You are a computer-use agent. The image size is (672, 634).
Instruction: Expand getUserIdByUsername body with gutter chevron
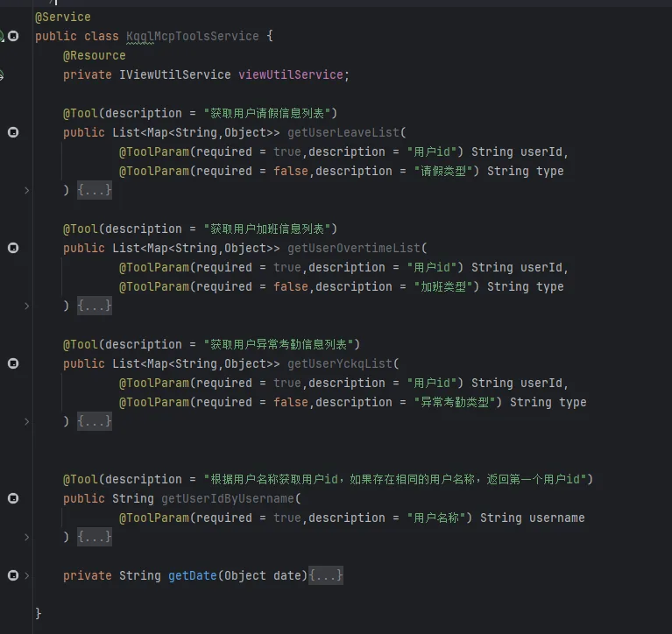(x=27, y=537)
